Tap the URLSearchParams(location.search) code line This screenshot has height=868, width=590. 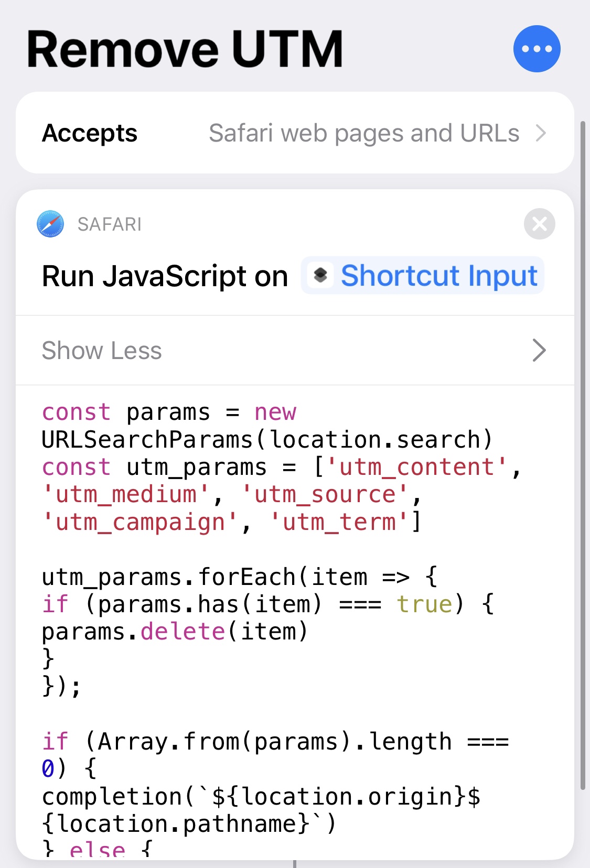(267, 440)
